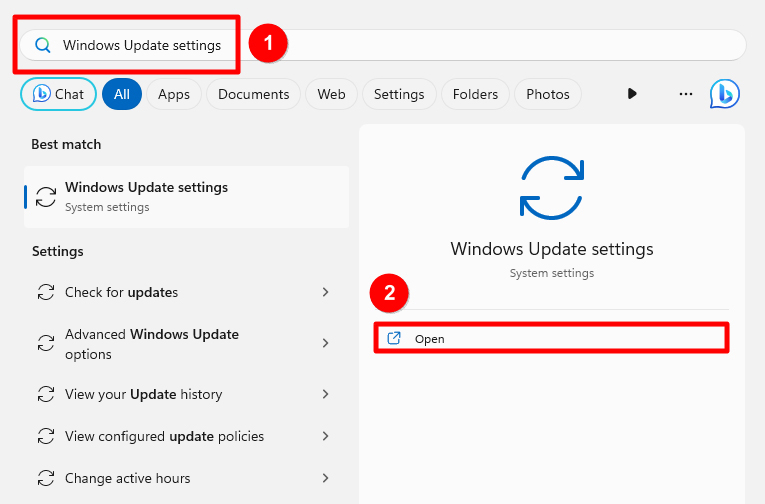This screenshot has height=504, width=765.
Task: Switch to the Settings filter
Action: tap(399, 94)
